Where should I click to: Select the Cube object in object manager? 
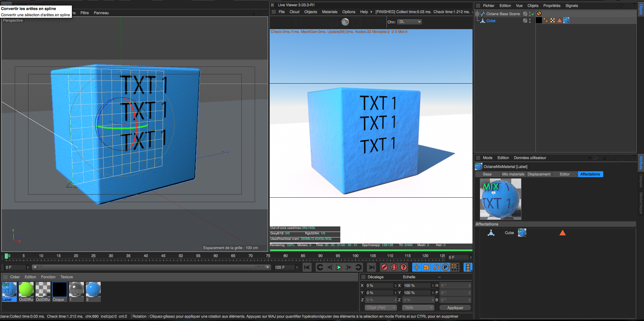click(x=491, y=21)
